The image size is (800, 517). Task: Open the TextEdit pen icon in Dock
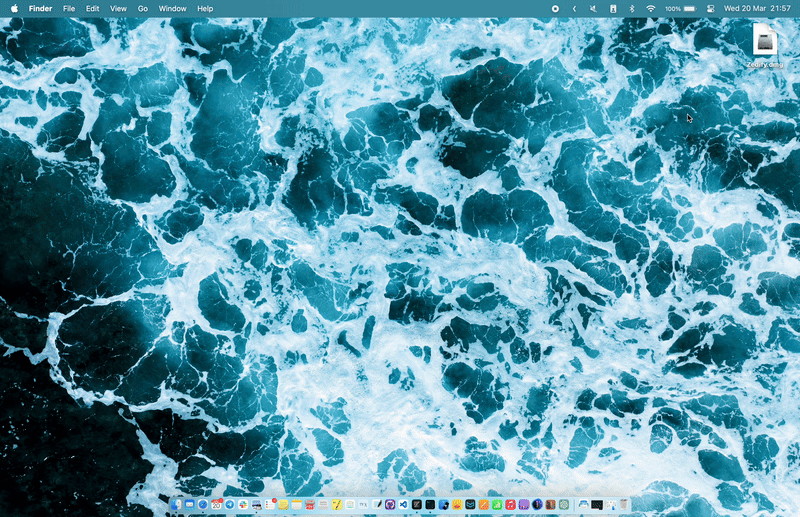pos(377,505)
